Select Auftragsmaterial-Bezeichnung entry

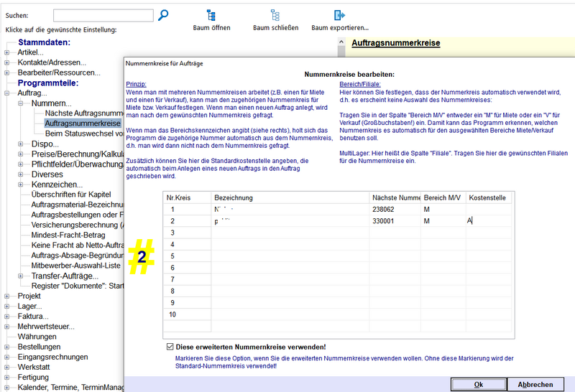[78, 205]
